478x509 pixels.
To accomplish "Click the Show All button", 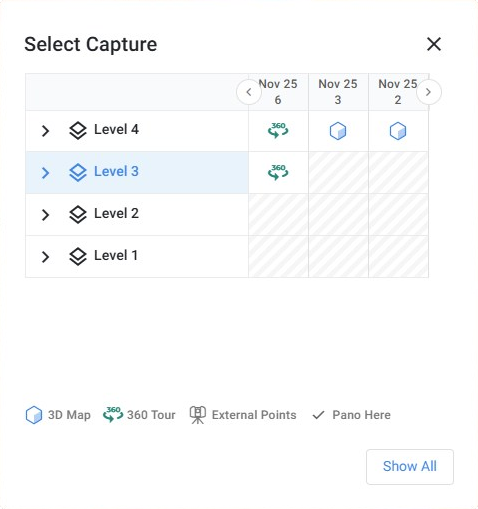I will (410, 467).
